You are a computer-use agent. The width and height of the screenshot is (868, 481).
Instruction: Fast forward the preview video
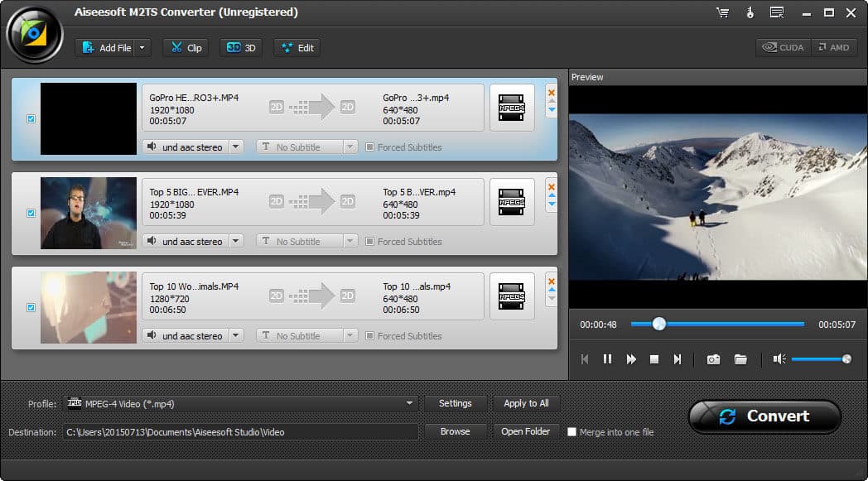631,359
